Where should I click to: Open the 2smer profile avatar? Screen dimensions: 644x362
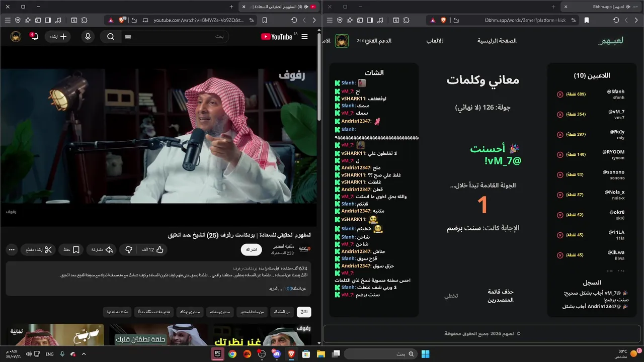pyautogui.click(x=342, y=41)
